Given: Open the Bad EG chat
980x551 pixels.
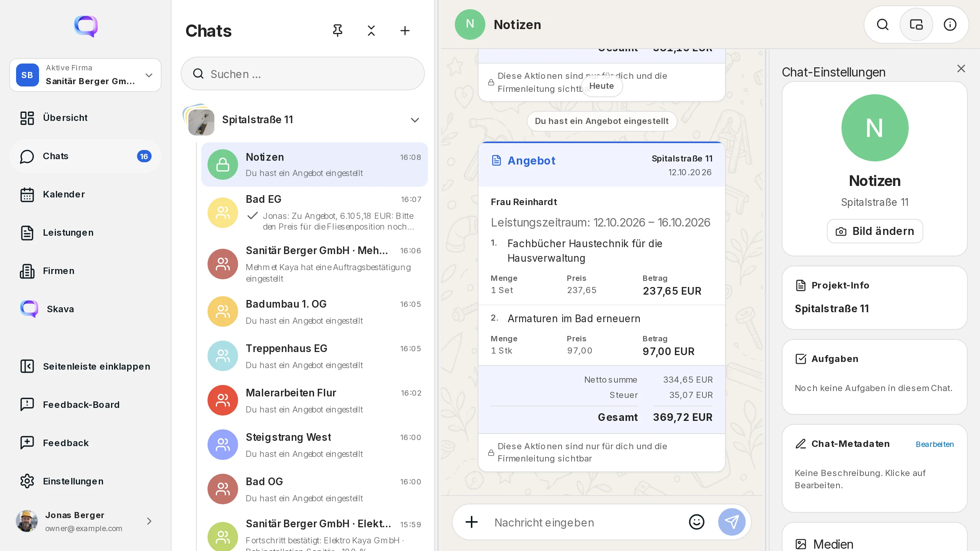Looking at the screenshot, I should point(314,213).
